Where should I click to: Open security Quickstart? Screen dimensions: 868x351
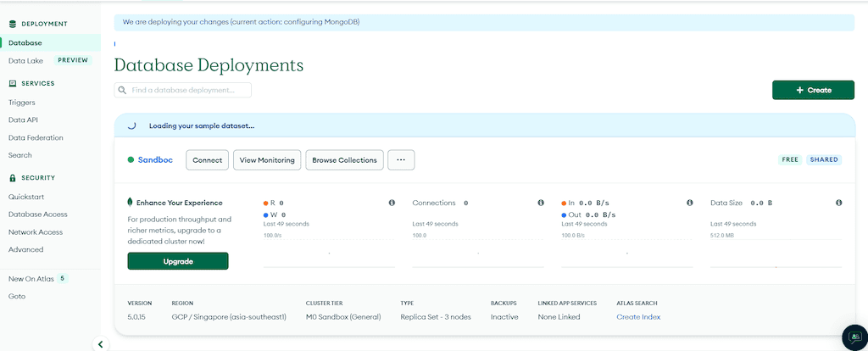(26, 197)
